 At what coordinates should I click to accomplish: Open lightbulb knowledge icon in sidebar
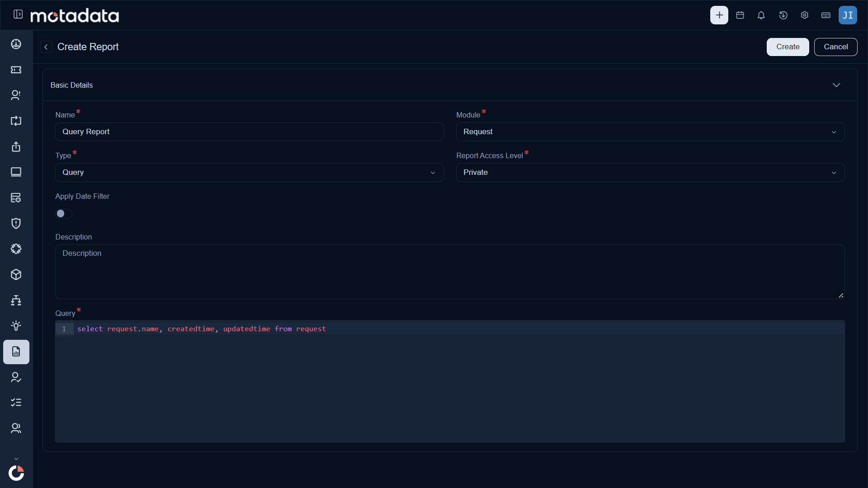[16, 326]
